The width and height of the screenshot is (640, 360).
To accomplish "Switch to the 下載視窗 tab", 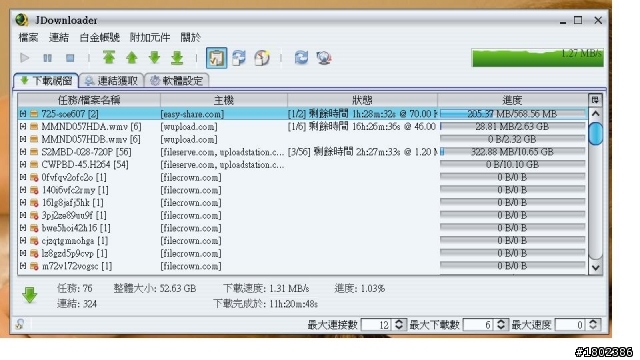I will click(x=46, y=80).
